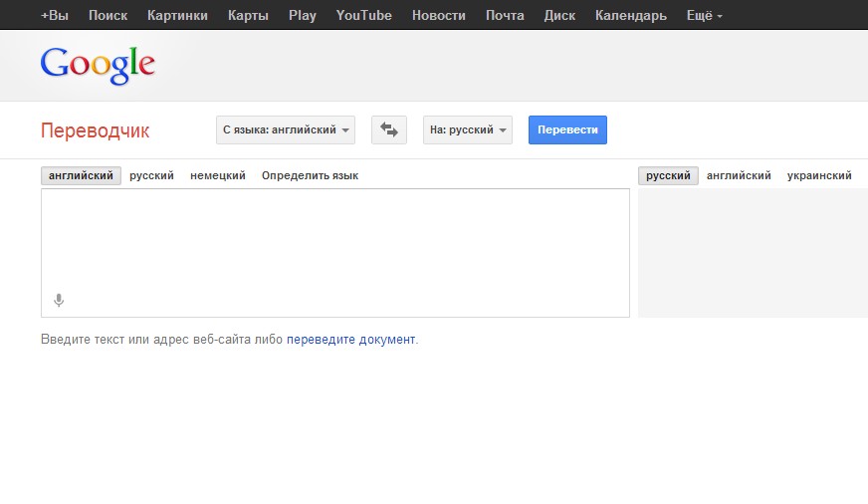Click inside the source text input area
This screenshot has height=504, width=868.
334,244
